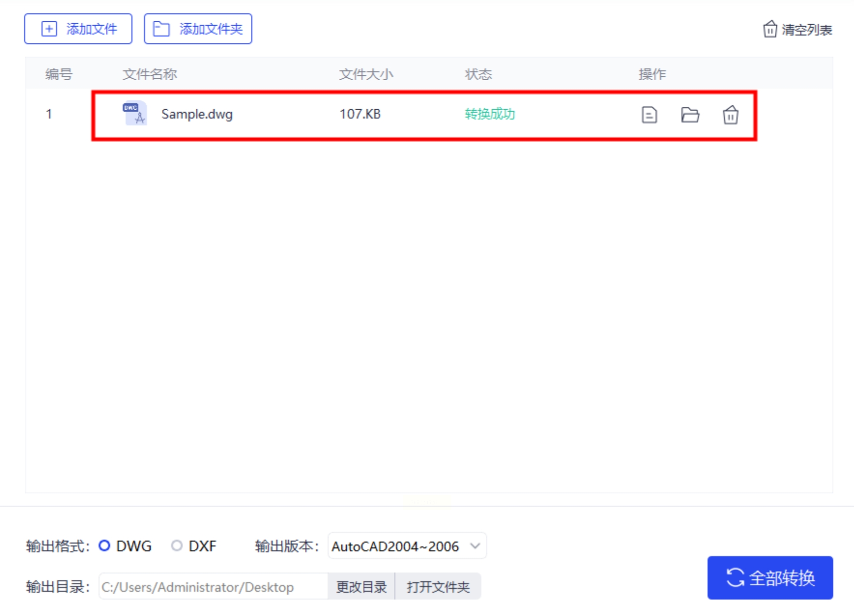This screenshot has height=616, width=854.
Task: Click the trash icon beside 清空列表
Action: (x=770, y=29)
